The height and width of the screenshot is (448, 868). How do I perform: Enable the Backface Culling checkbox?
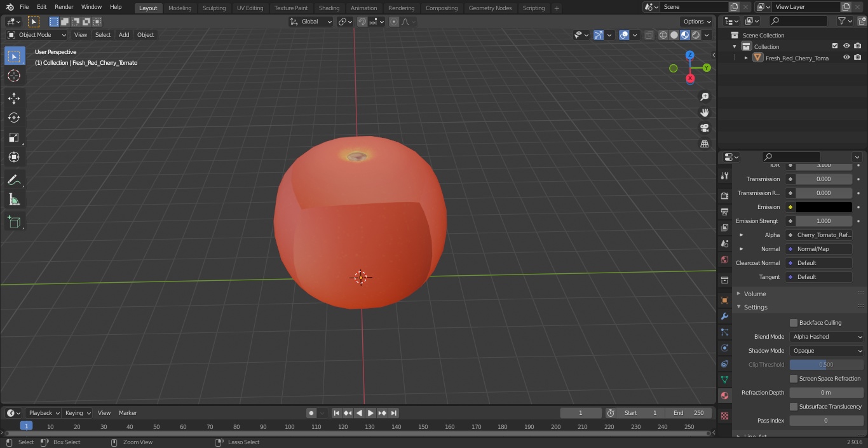tap(794, 323)
